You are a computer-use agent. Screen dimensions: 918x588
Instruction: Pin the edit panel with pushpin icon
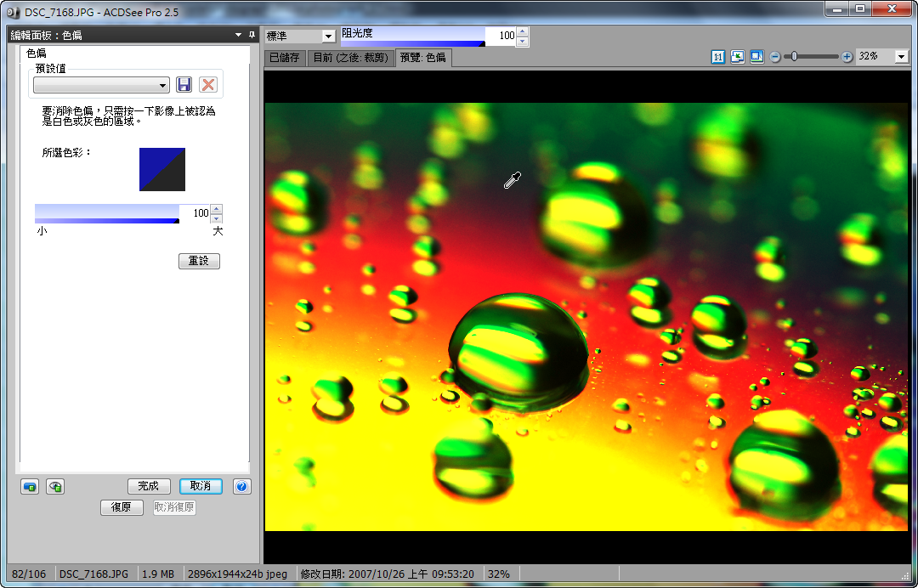(252, 35)
